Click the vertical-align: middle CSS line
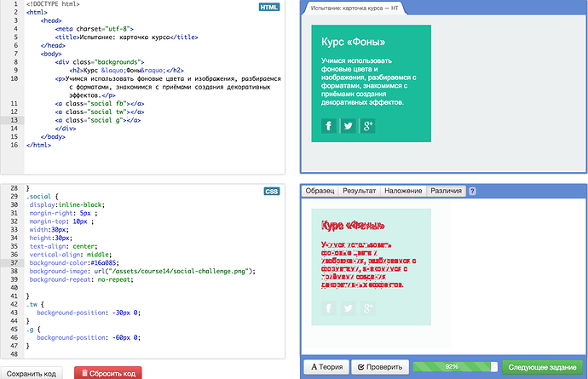 click(x=71, y=255)
